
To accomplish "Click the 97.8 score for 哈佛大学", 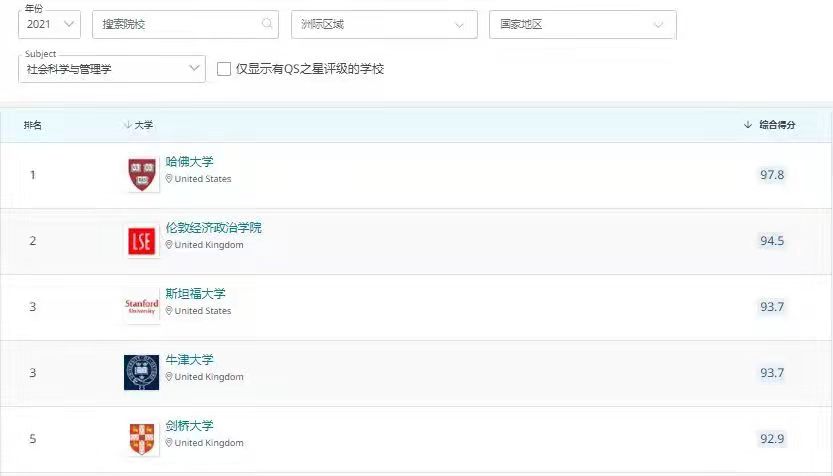I will 772,175.
